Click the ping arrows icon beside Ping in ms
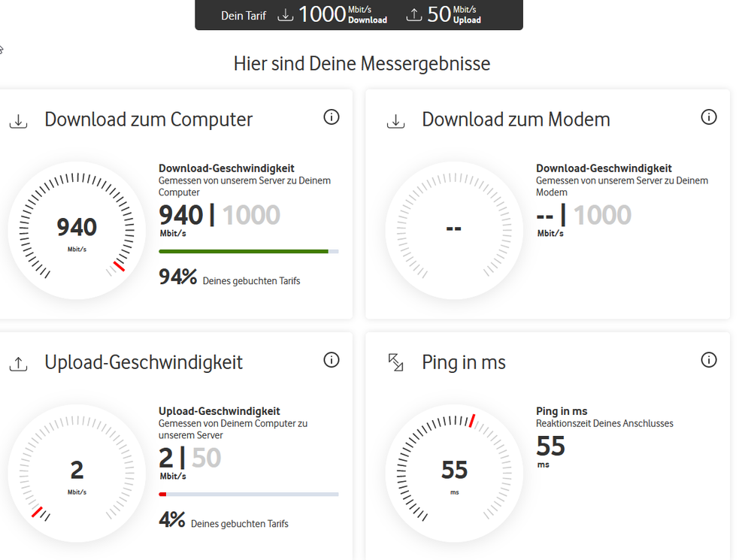 [x=395, y=362]
